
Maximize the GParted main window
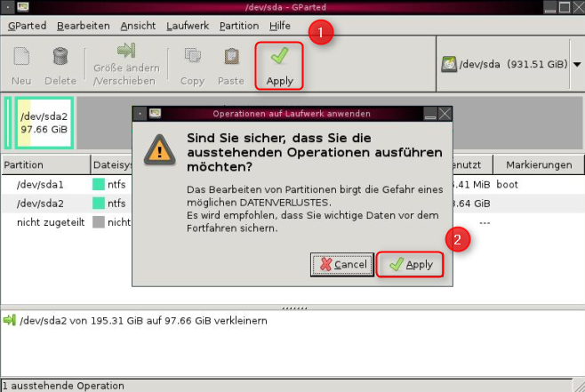(564, 7)
